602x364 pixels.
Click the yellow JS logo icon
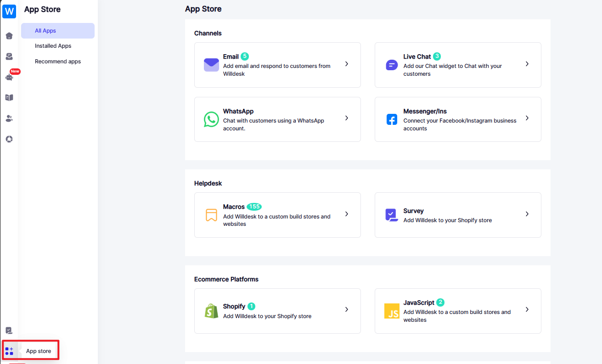[392, 311]
